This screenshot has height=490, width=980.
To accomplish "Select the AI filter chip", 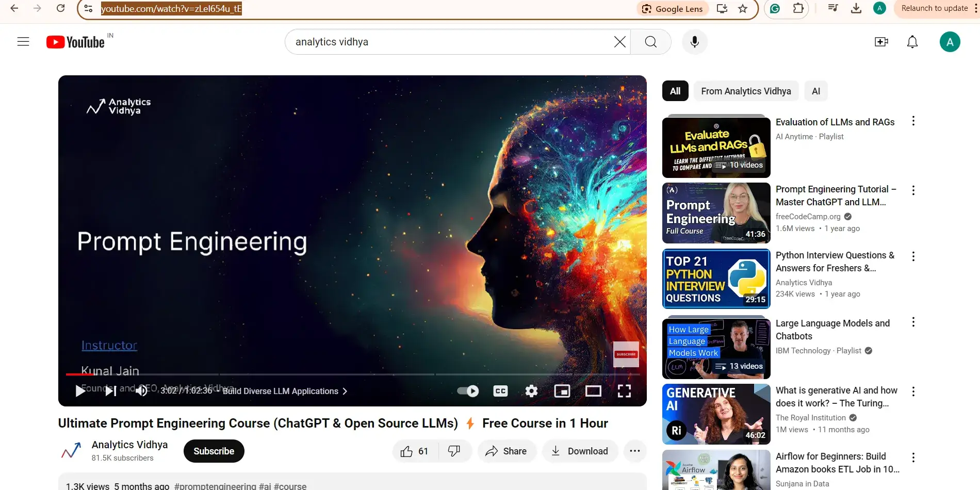I will click(x=816, y=91).
